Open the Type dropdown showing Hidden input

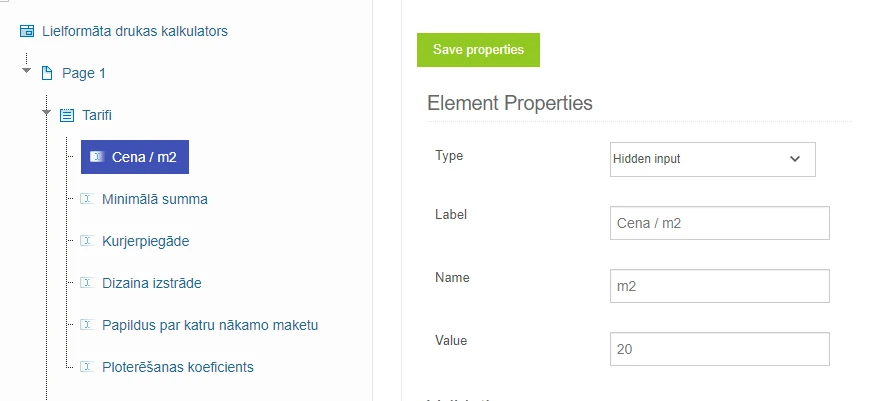712,159
